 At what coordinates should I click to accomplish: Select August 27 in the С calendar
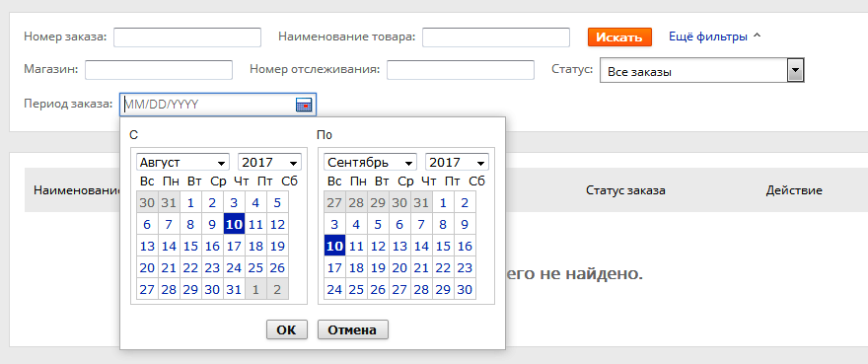(147, 289)
